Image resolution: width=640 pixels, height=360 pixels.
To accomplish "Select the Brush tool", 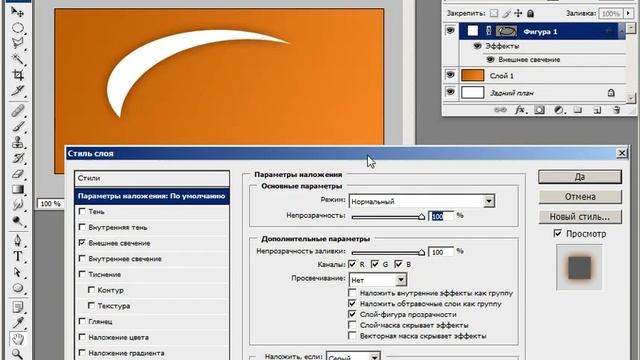I will click(18, 127).
